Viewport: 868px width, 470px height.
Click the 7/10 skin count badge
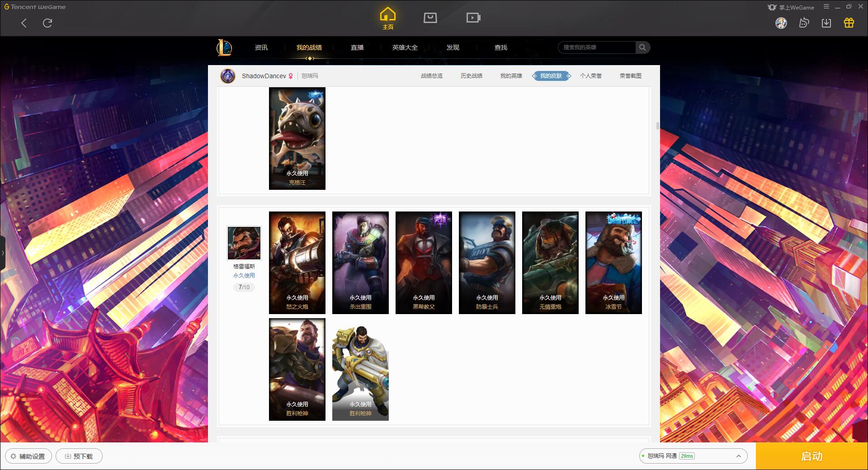click(244, 287)
